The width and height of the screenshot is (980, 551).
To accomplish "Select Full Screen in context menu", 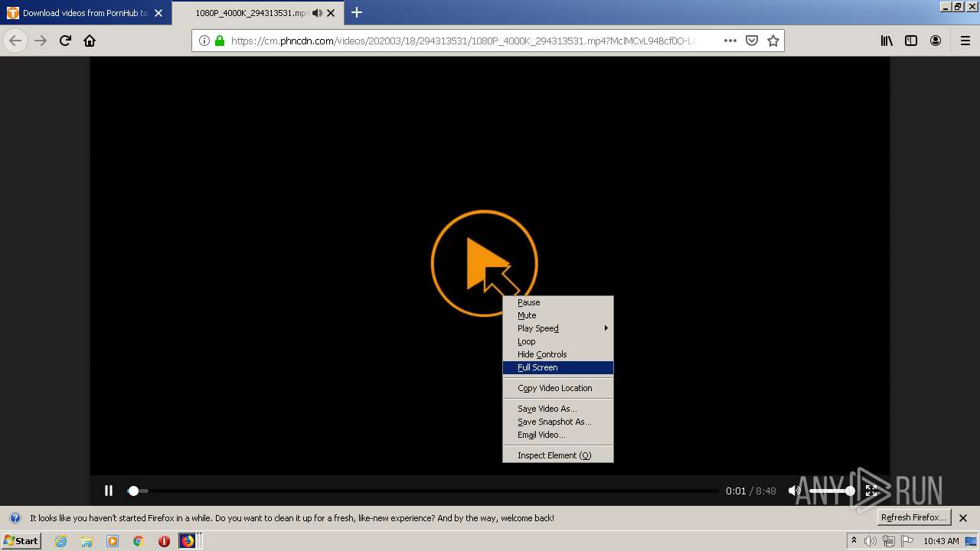I will click(557, 367).
